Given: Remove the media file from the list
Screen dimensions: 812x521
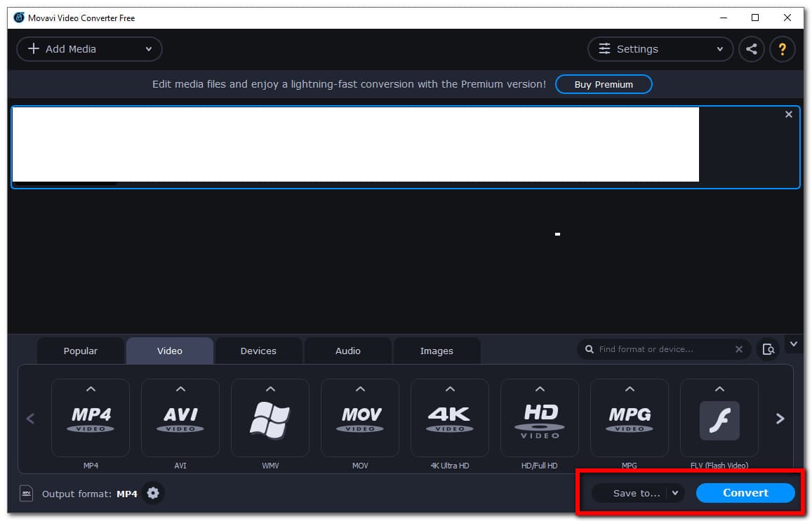Looking at the screenshot, I should (789, 114).
